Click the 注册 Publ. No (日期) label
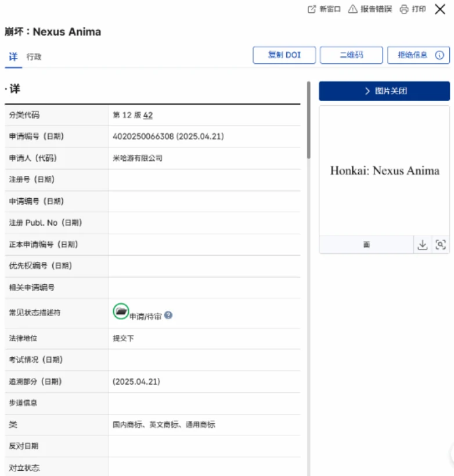Screen dimensions: 454x476 coord(45,223)
